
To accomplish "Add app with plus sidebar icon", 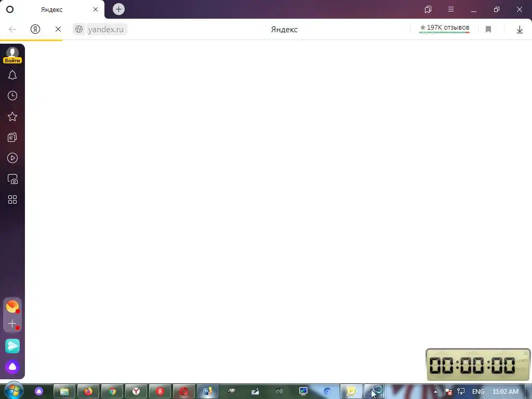I will 12,324.
